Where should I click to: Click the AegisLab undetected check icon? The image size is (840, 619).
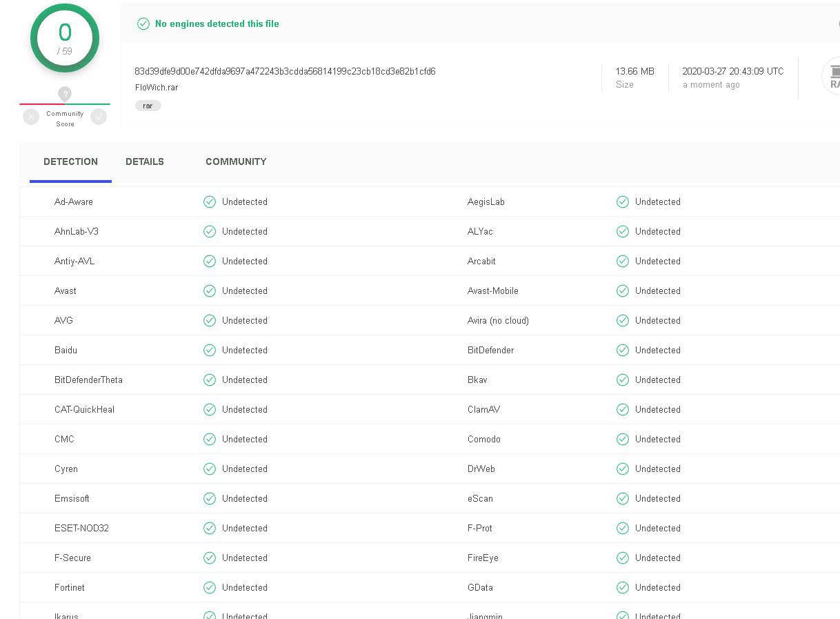pyautogui.click(x=623, y=202)
